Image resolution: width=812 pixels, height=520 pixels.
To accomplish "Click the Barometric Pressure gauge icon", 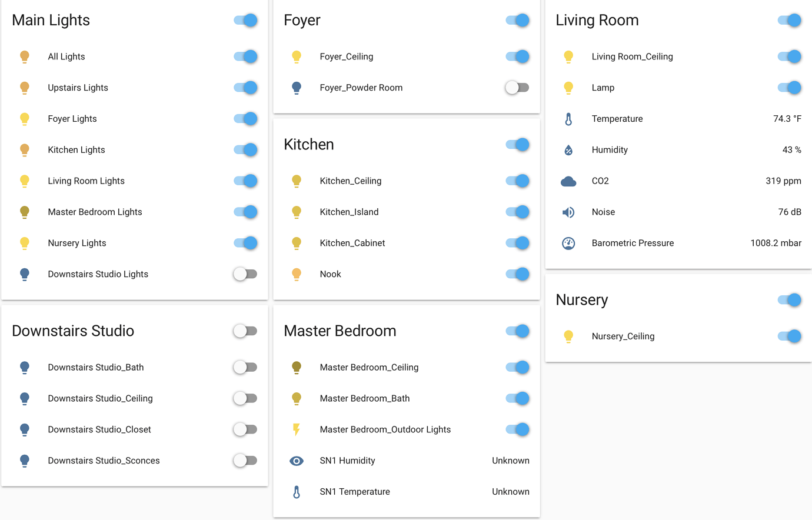I will [568, 243].
